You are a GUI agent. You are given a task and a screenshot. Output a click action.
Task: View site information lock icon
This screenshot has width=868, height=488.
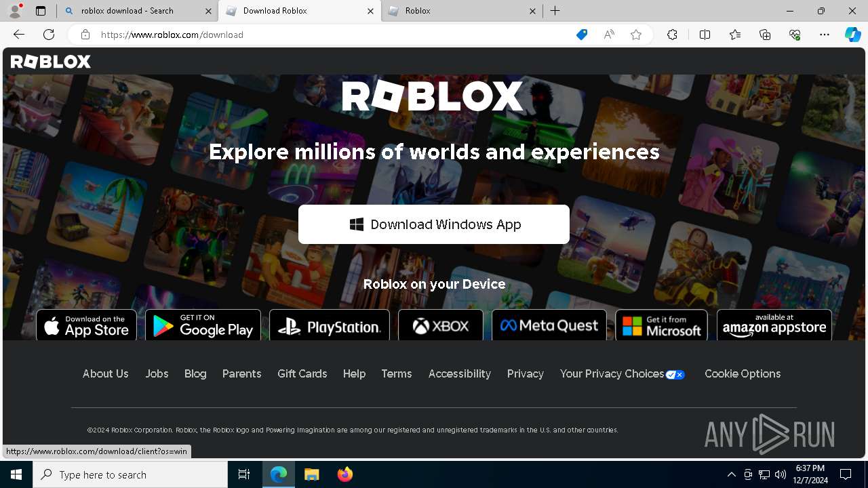point(85,35)
